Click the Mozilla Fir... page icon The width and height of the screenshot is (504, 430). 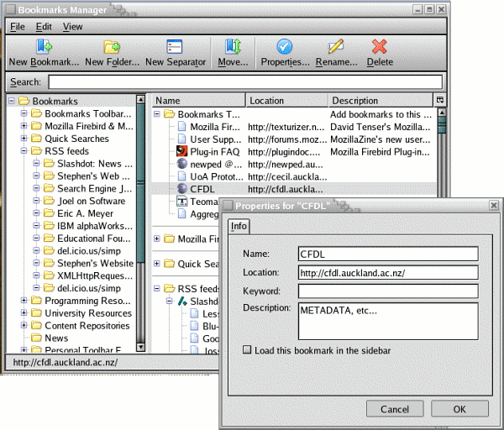182,126
